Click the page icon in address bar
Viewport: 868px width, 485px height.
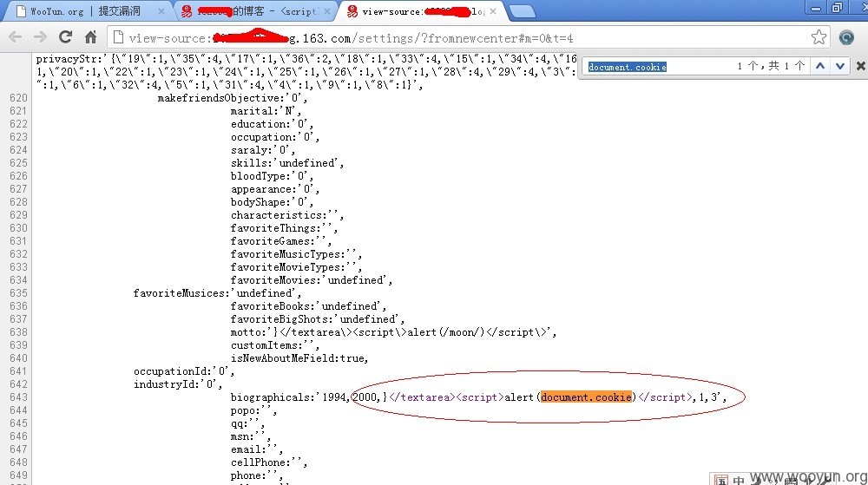tap(117, 37)
